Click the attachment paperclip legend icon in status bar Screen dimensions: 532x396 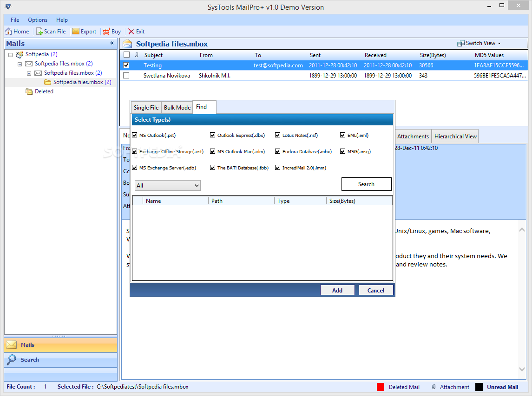pos(433,387)
